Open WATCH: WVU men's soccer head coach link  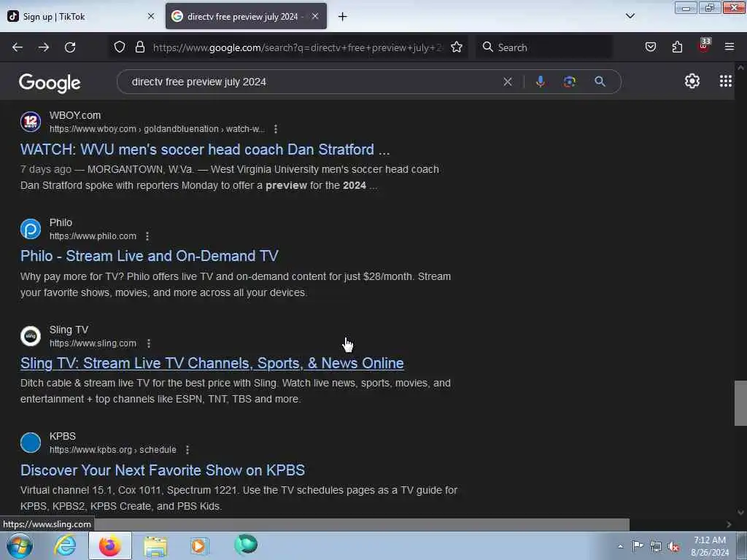(205, 149)
